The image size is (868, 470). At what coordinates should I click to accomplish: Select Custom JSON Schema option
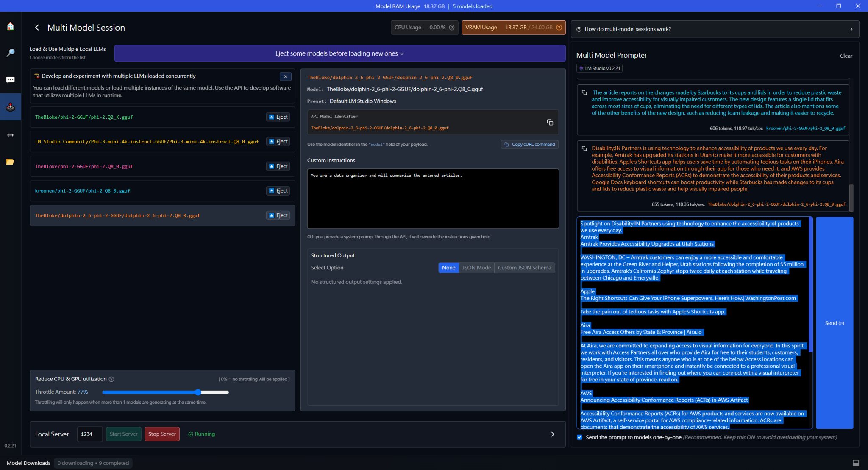pos(524,268)
